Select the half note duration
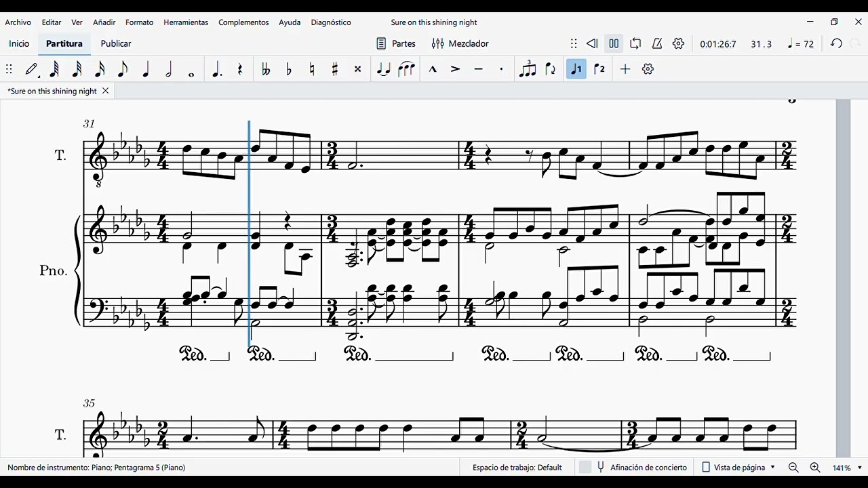Screen dimensions: 868x488 click(x=169, y=69)
